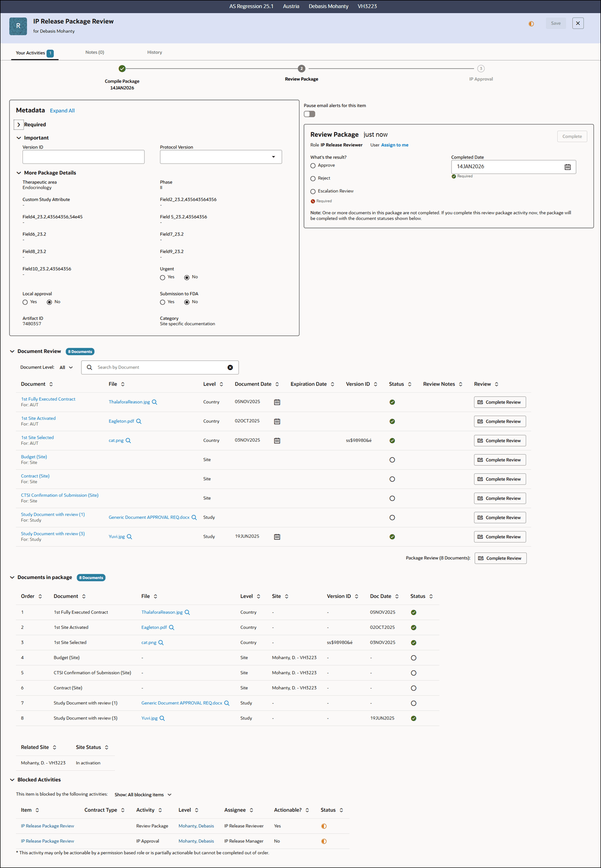Screen dimensions: 601x868
Task: Switch to Your Activities tab
Action: tap(34, 53)
